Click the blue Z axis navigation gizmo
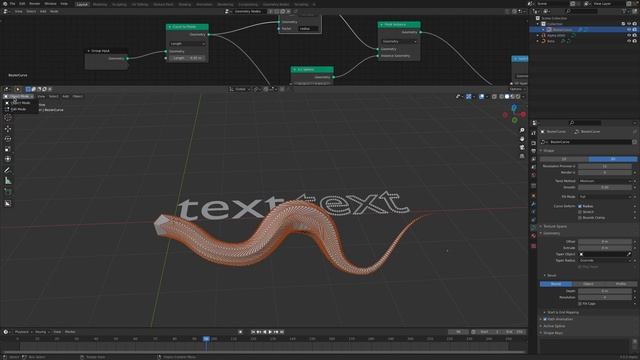The image size is (640, 360). coord(514,108)
